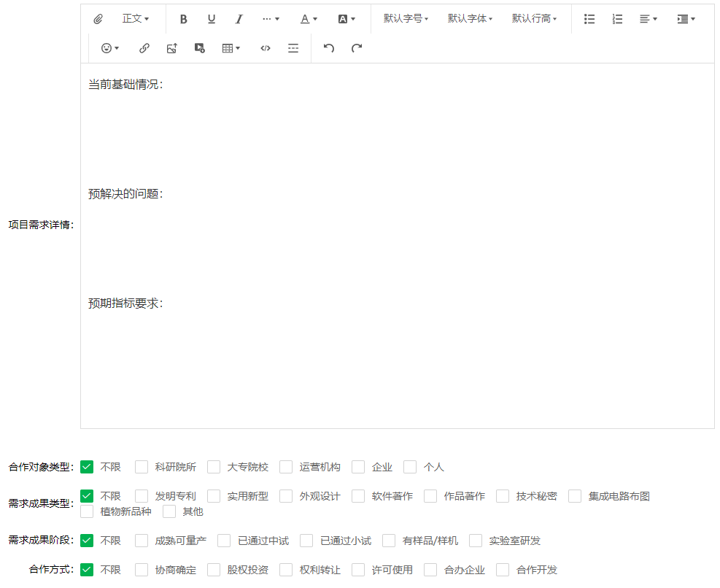The height and width of the screenshot is (588, 720).
Task: Undo the last edit
Action: point(329,48)
